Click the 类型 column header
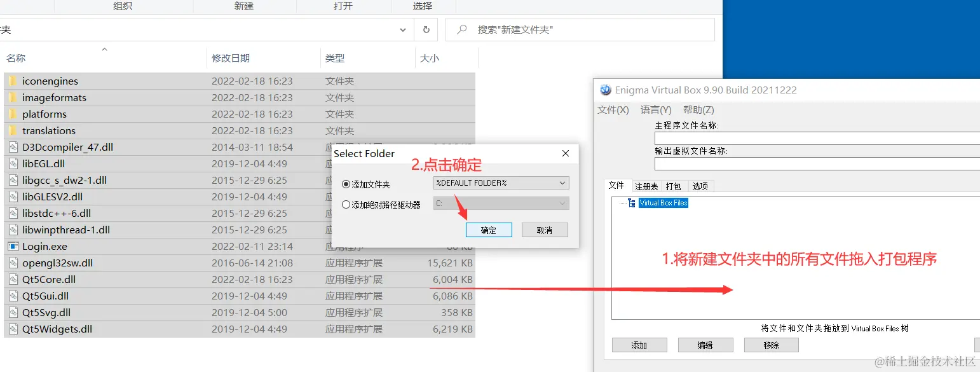Viewport: 980px width, 372px height. click(335, 58)
